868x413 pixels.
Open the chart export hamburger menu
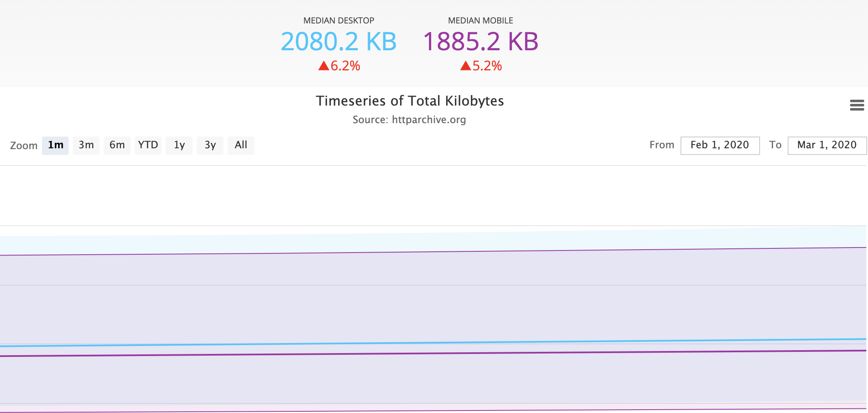point(857,106)
